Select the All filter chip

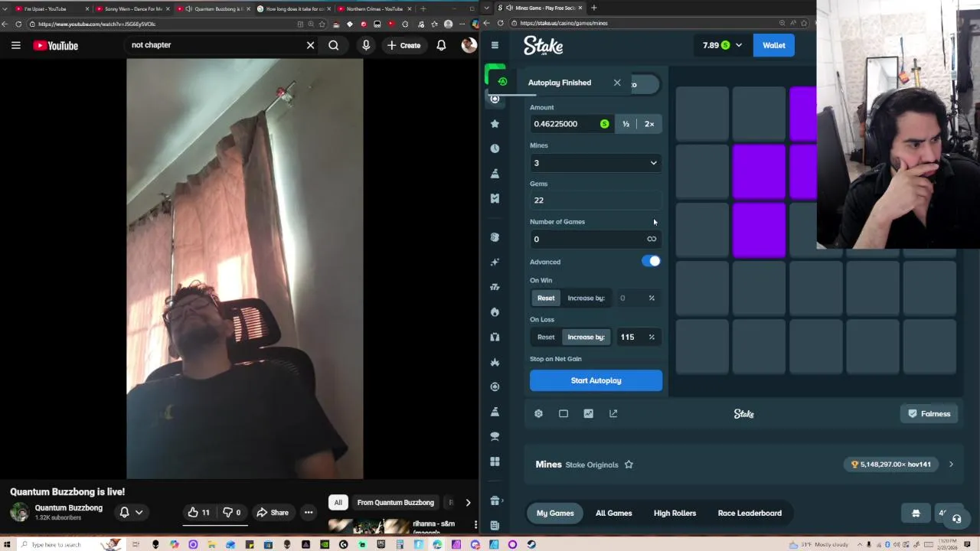pyautogui.click(x=338, y=503)
